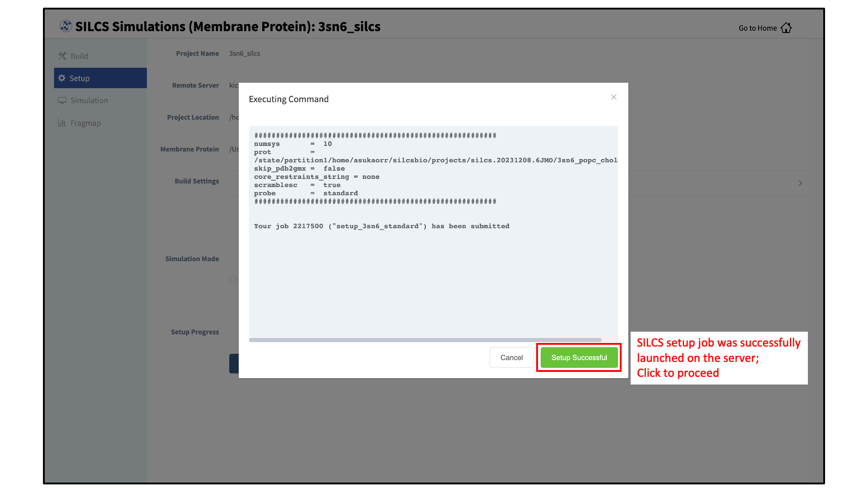This screenshot has height=488, width=868.
Task: Expand Build Settings using the right chevron
Action: click(800, 183)
